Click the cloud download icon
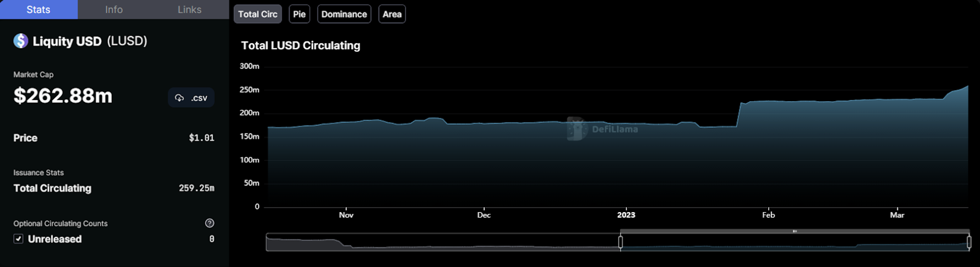The width and height of the screenshot is (980, 267). (x=179, y=98)
